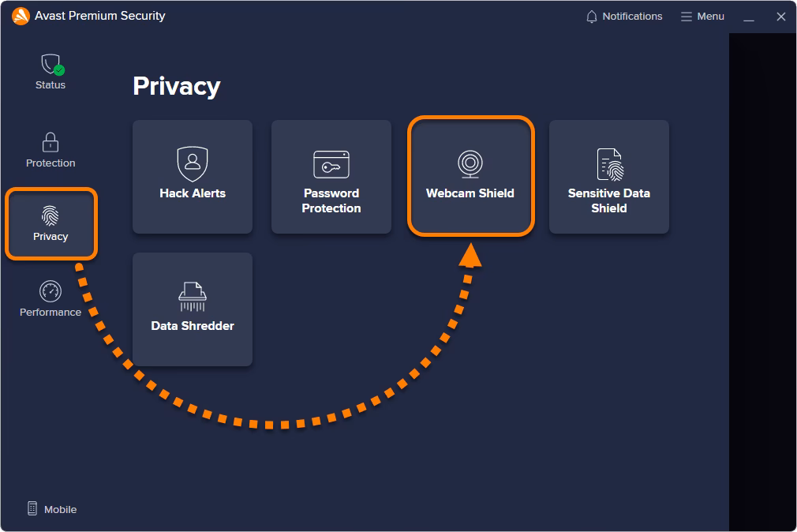This screenshot has width=797, height=532.
Task: Open the Data Shredder tile
Action: [x=193, y=309]
